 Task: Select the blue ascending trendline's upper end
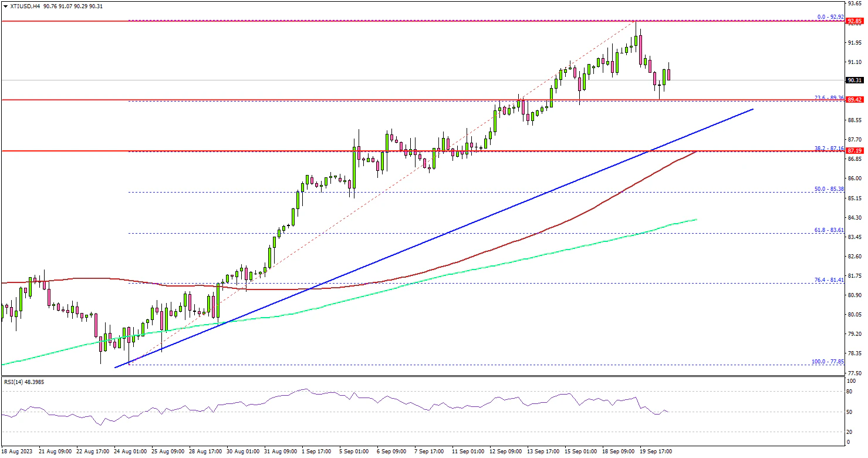click(752, 109)
